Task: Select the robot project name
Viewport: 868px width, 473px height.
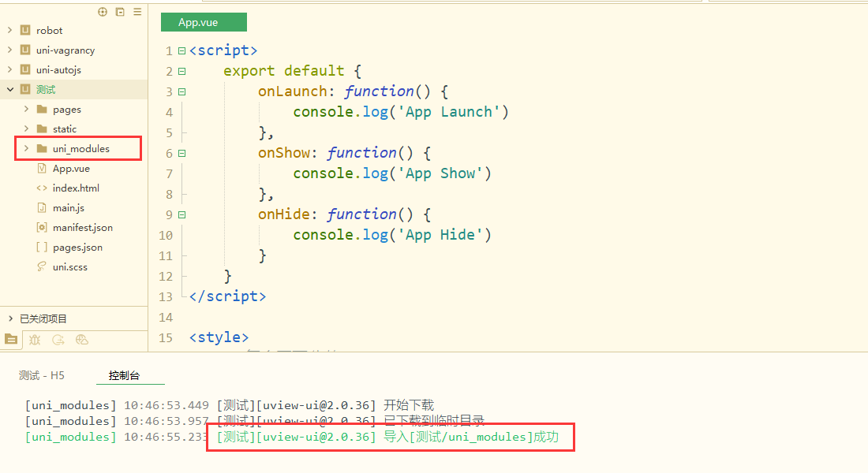Action: click(x=49, y=31)
